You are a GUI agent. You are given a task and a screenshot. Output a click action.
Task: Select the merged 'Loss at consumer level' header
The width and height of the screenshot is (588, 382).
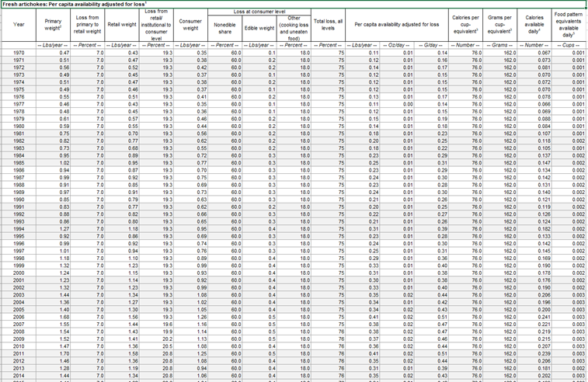pyautogui.click(x=259, y=12)
